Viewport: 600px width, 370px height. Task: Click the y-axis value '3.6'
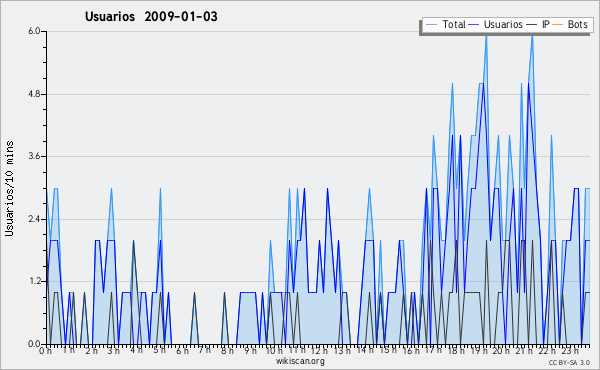(34, 156)
